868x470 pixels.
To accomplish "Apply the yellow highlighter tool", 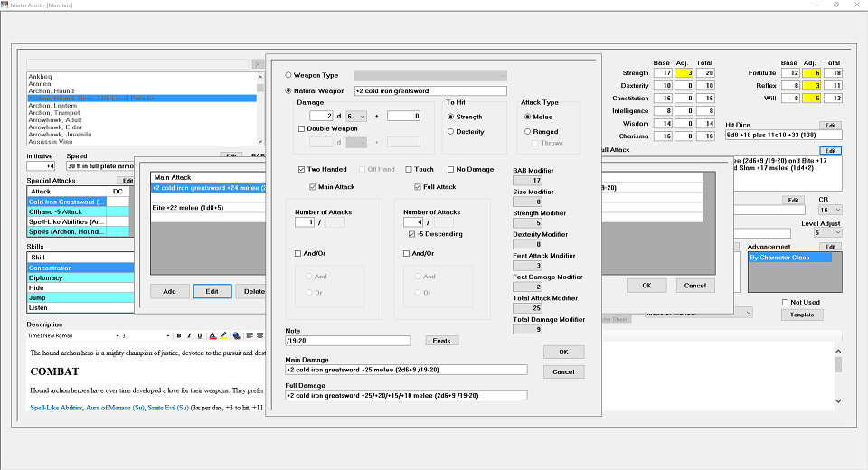I will (223, 335).
